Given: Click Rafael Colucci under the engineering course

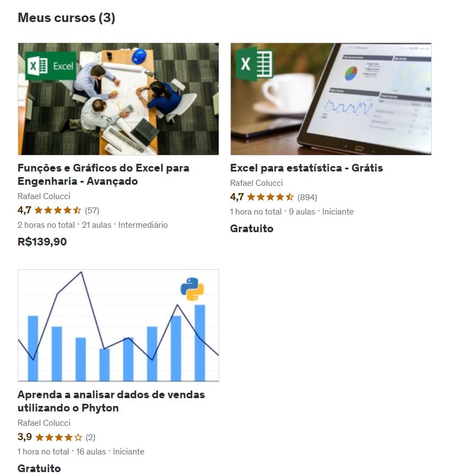Looking at the screenshot, I should (44, 196).
